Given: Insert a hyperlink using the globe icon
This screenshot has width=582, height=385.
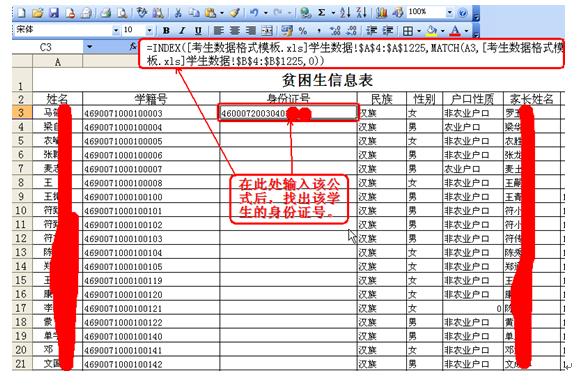Looking at the screenshot, I should pos(305,14).
